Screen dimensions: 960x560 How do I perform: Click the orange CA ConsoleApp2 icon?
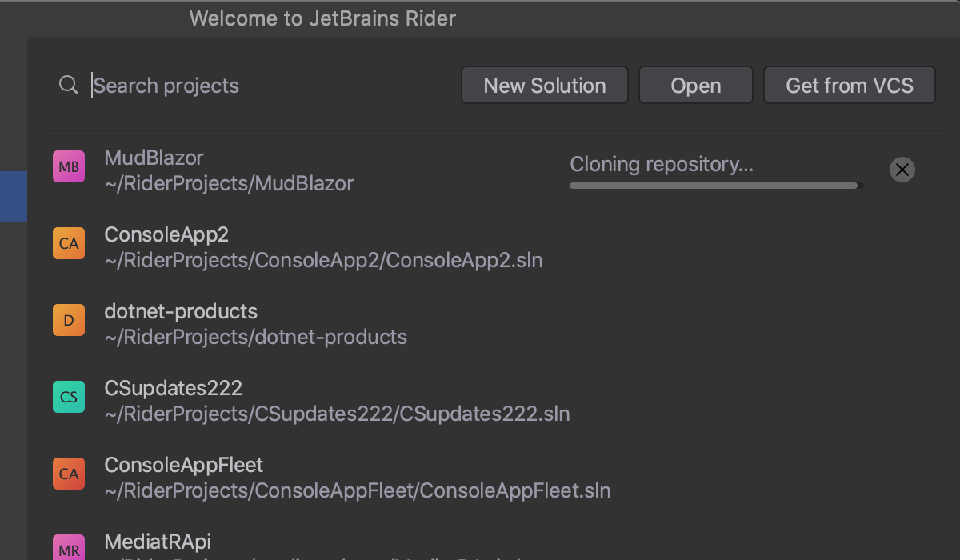pyautogui.click(x=69, y=244)
